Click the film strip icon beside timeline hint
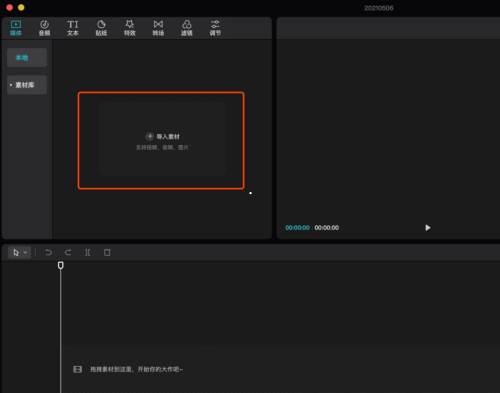500x393 pixels. pyautogui.click(x=78, y=369)
